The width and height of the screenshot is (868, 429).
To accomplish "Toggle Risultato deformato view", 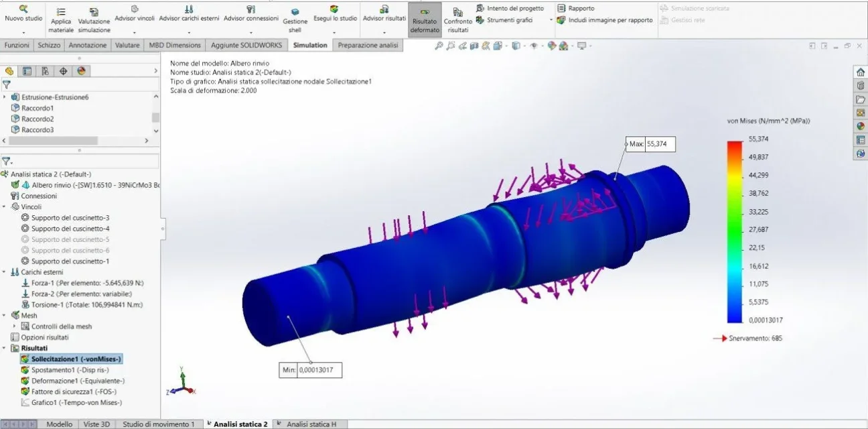I will point(425,21).
